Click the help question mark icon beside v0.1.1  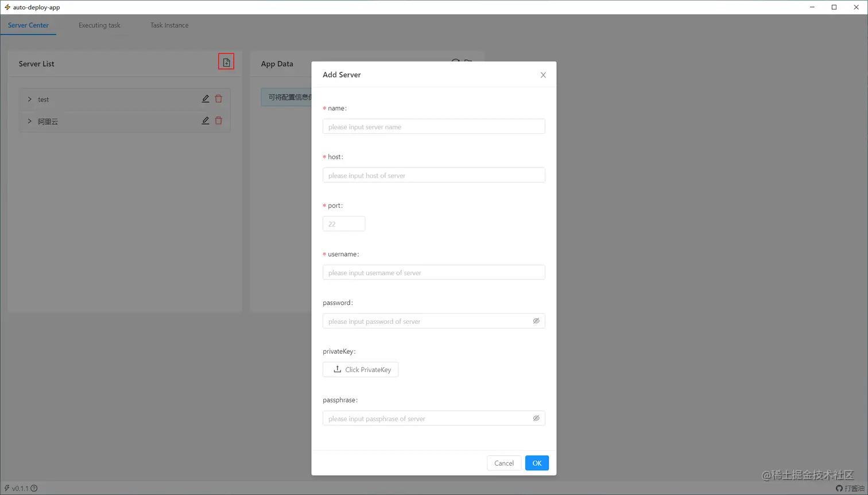click(x=34, y=489)
